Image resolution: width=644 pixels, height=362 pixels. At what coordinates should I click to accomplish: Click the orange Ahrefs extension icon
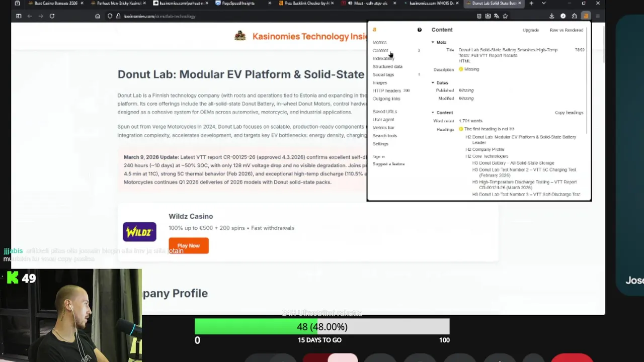tap(586, 16)
